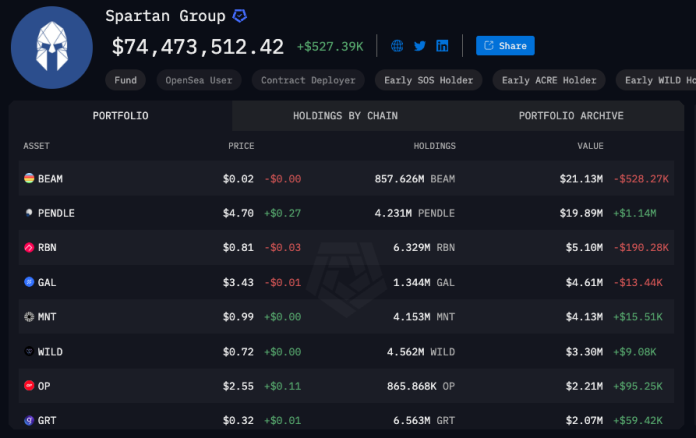
Task: Open the LinkedIn profile icon
Action: click(442, 46)
